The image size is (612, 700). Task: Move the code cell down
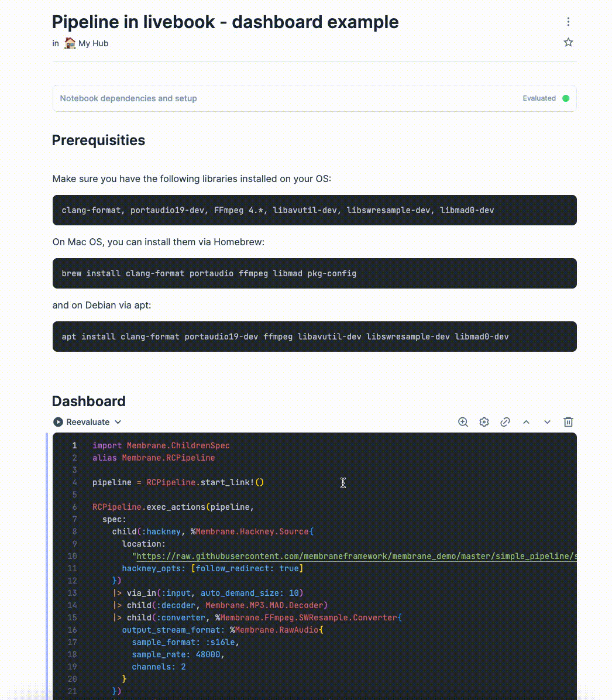pos(547,422)
